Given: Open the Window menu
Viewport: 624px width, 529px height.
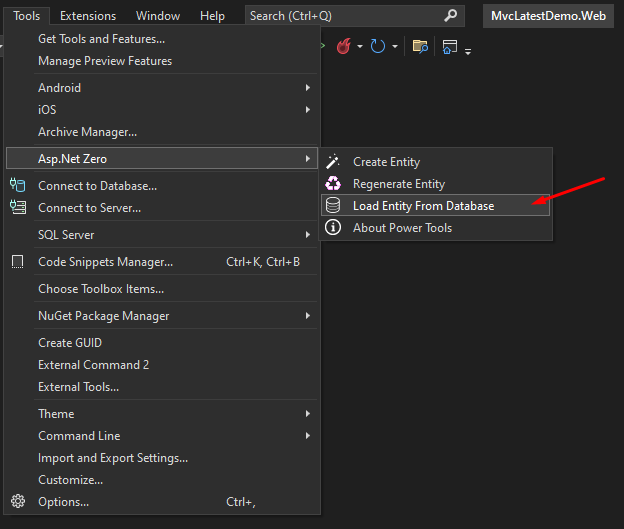Looking at the screenshot, I should point(158,16).
